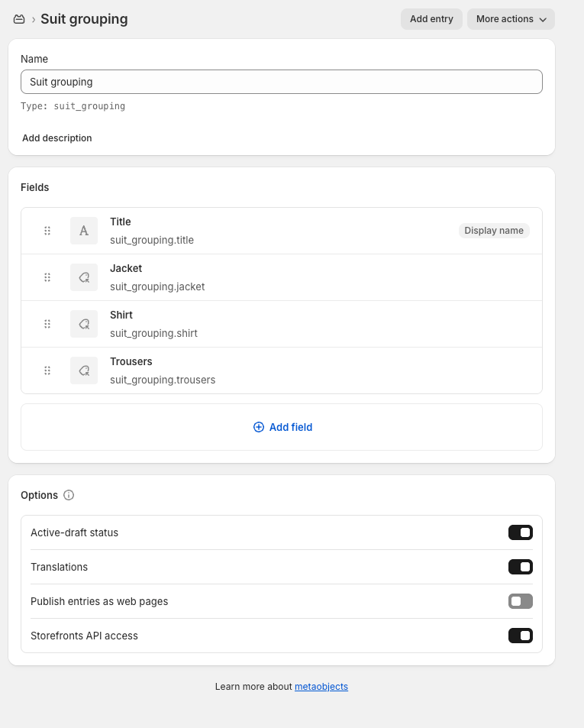Disable the Active-draft status toggle
584x728 pixels.
pyautogui.click(x=520, y=532)
